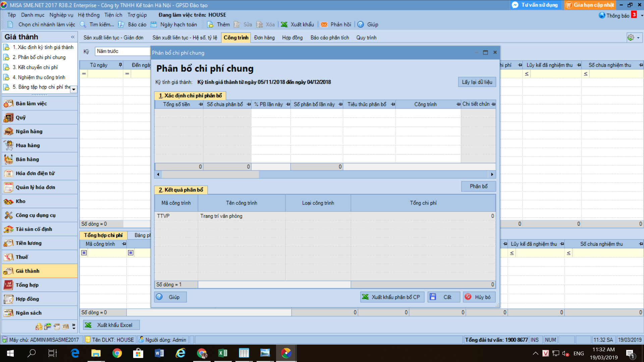Click the Báo cáo report toolbar icon

coord(121,24)
